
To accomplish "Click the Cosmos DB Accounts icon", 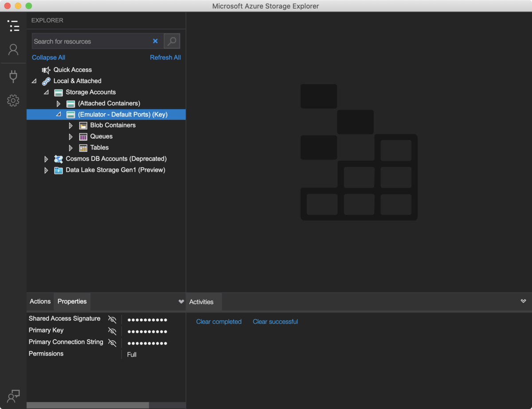I will point(59,159).
